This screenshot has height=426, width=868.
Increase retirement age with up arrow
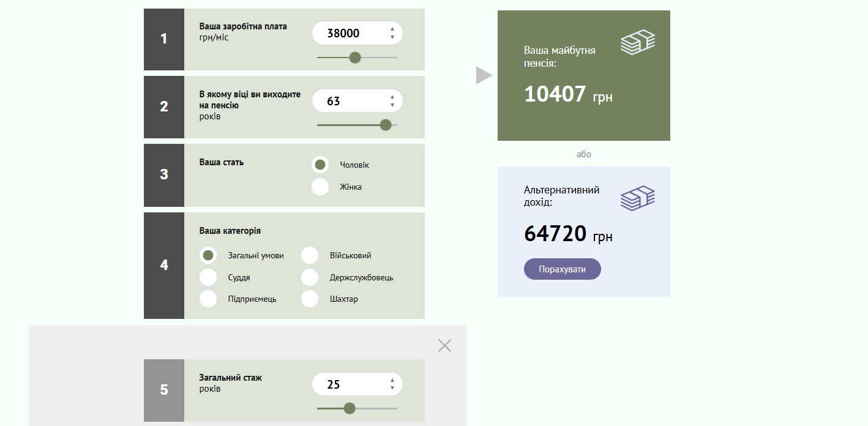tap(392, 97)
